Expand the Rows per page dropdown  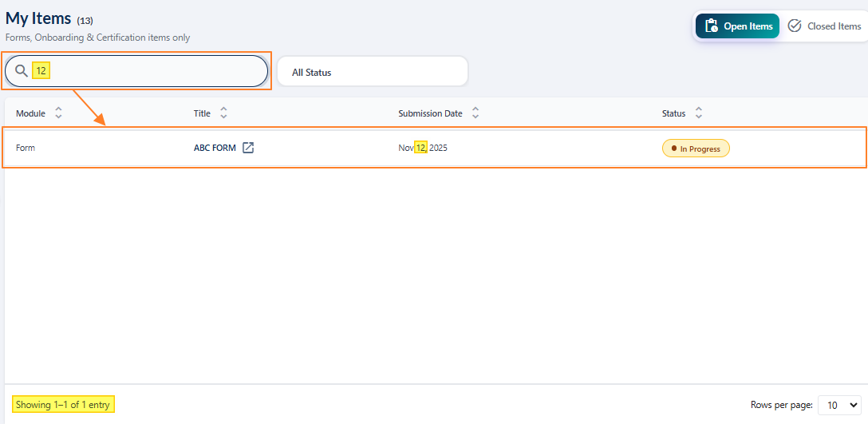click(x=840, y=405)
